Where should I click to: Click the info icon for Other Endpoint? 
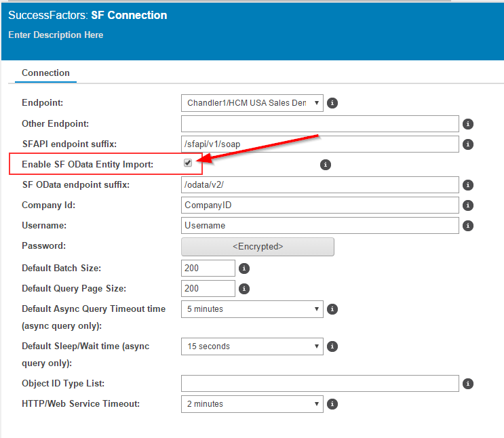click(x=467, y=124)
